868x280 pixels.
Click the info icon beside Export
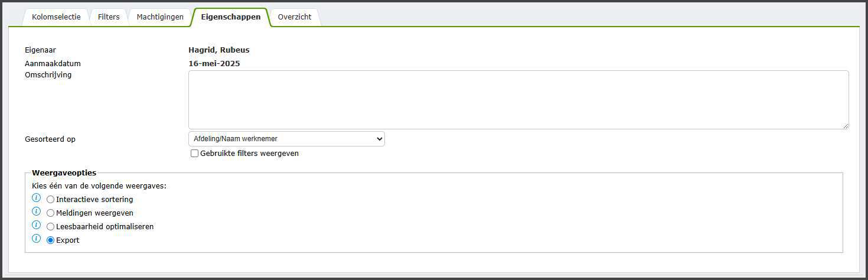click(x=36, y=239)
